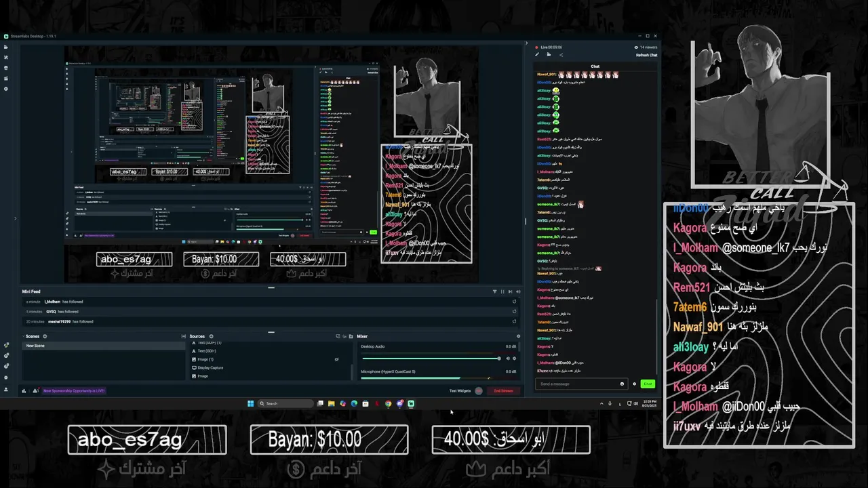
Task: Open the Windows Start menu
Action: 250,403
